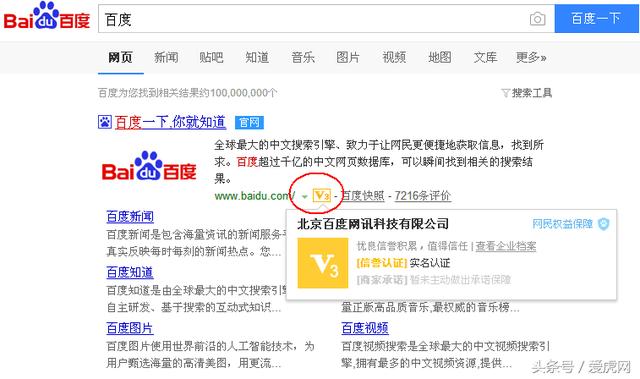Switch to the 文库 tab
Screen dimensions: 640x379
(485, 58)
